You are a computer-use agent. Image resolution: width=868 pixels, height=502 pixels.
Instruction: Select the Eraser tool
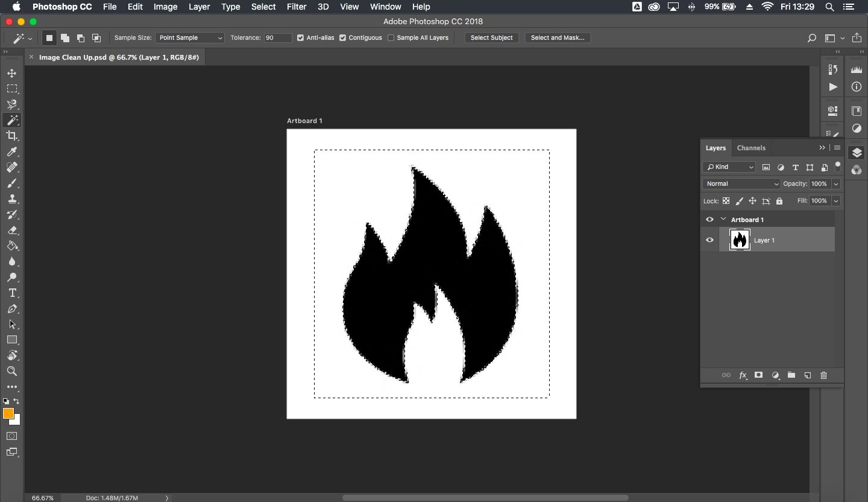11,230
